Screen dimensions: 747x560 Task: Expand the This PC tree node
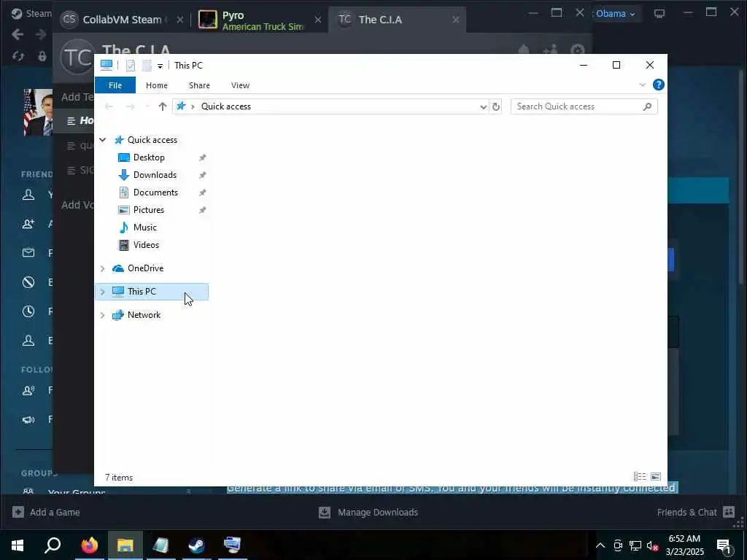pos(102,292)
